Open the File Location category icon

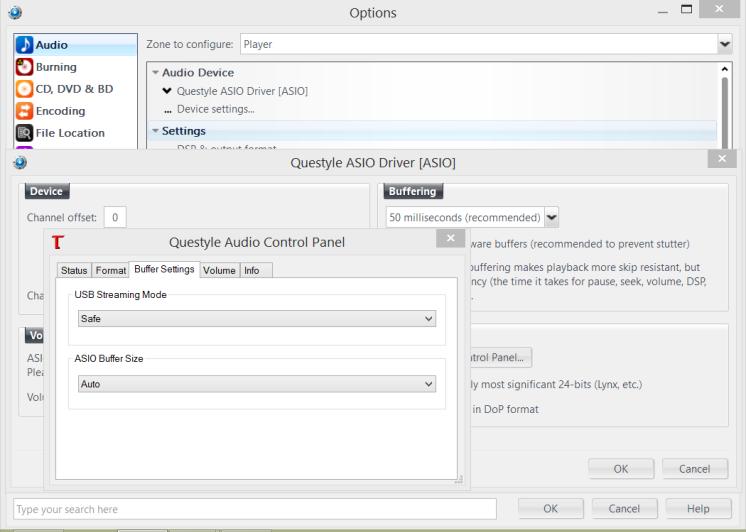coord(24,133)
